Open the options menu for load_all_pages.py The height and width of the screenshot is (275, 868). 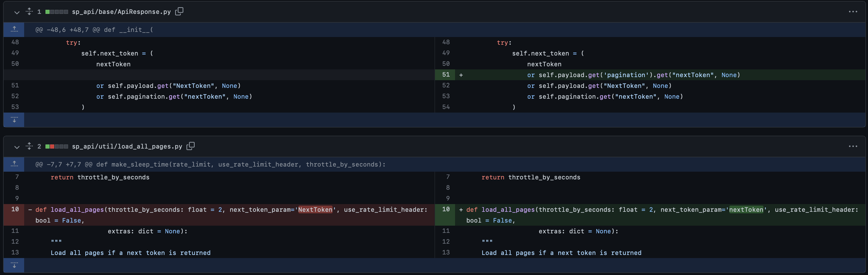point(853,146)
